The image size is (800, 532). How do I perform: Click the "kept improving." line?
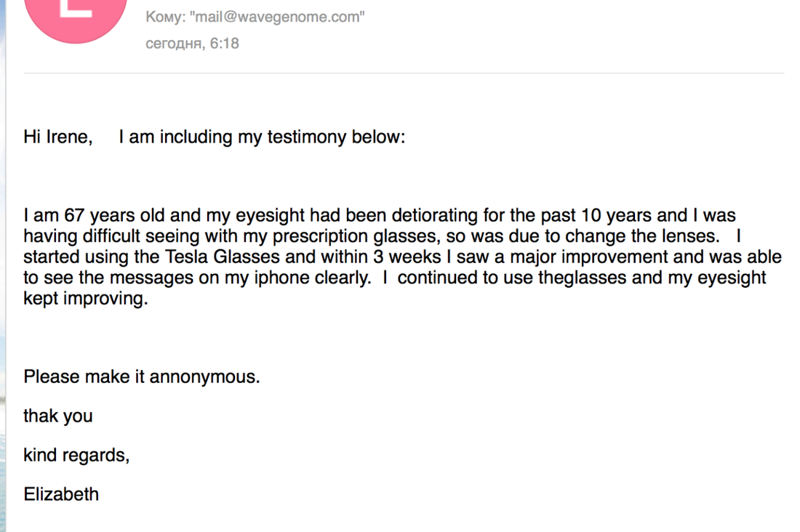click(86, 299)
